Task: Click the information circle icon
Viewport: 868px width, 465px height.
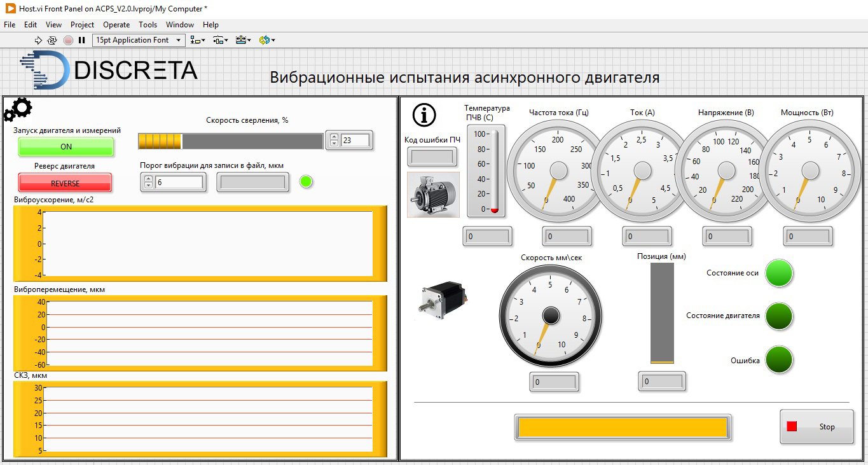Action: coord(424,115)
